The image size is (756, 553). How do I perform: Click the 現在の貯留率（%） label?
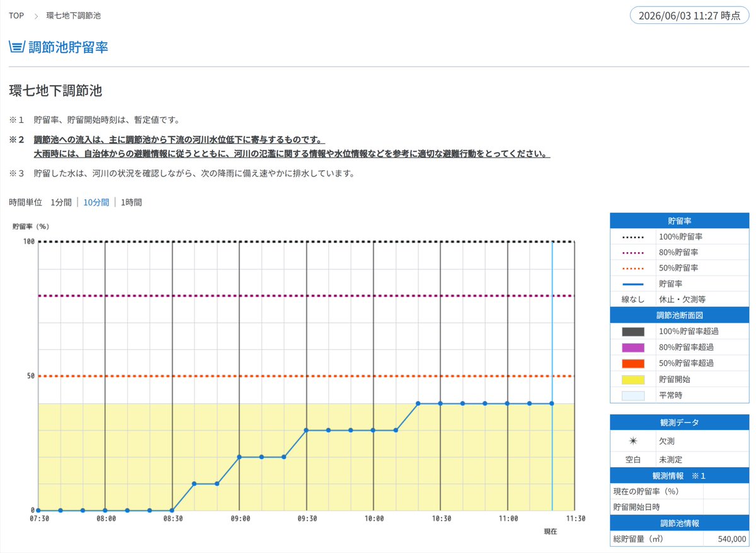646,492
